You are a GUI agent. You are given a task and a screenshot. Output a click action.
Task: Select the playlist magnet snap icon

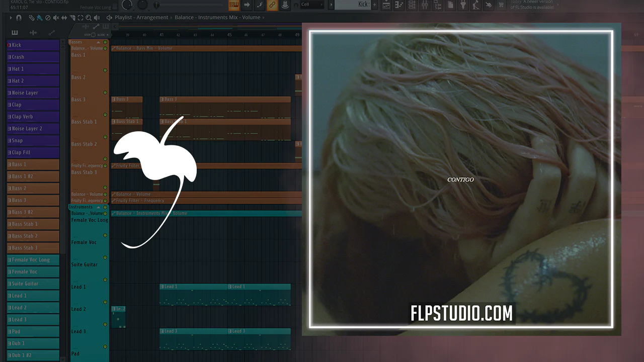pyautogui.click(x=19, y=18)
